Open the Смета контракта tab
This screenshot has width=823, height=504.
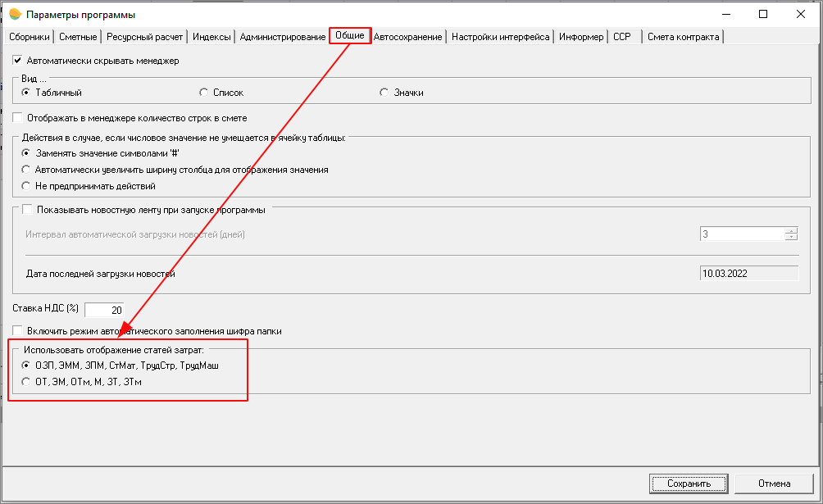pyautogui.click(x=683, y=37)
